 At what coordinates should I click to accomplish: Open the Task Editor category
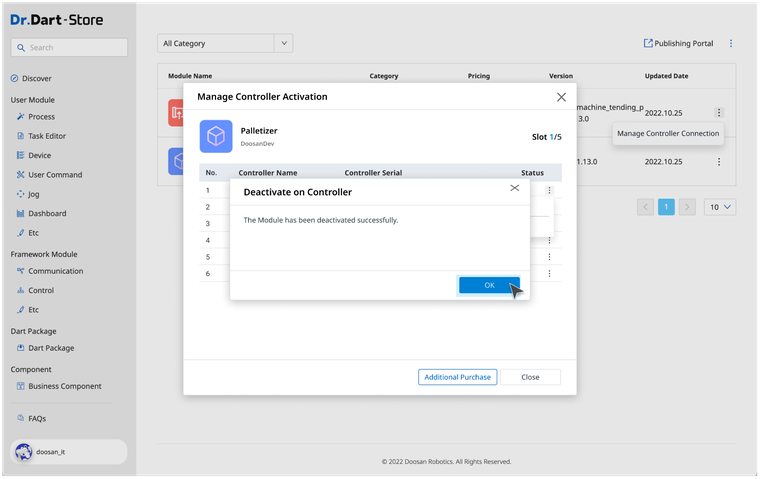47,136
